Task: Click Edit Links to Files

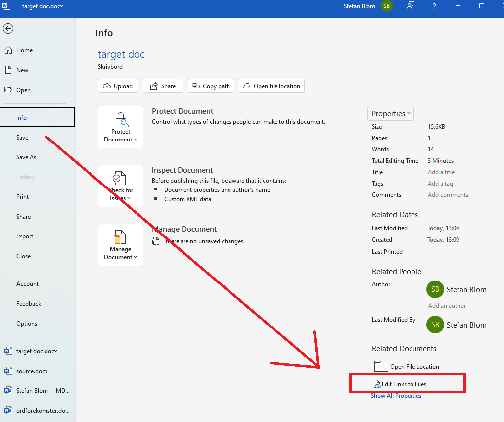Action: click(400, 384)
